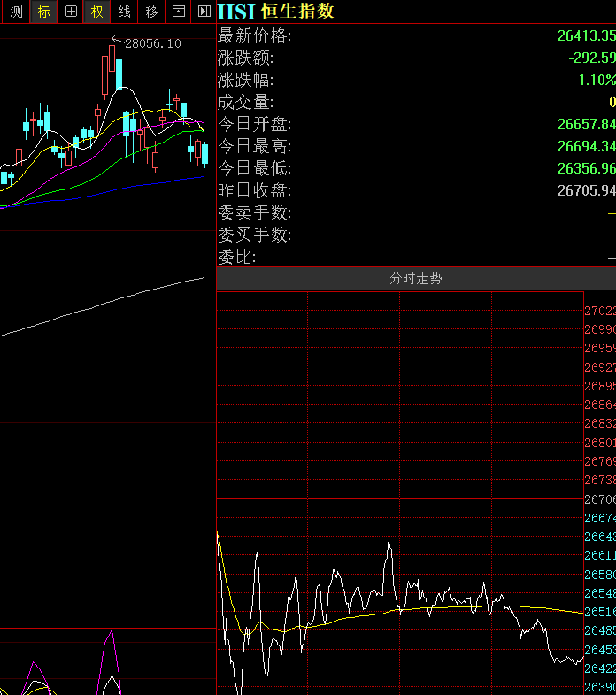Click the grid layout icon in toolbar
Viewport: 616px width, 695px height.
(71, 12)
